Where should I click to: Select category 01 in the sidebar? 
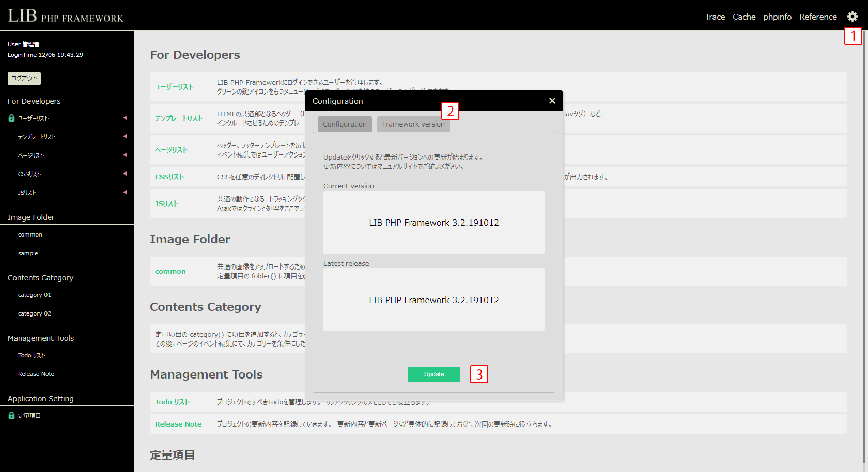(x=35, y=295)
